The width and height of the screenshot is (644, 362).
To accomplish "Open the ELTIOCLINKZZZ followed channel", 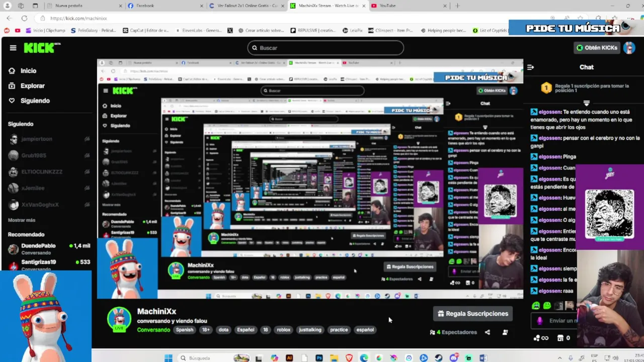I will (x=48, y=172).
